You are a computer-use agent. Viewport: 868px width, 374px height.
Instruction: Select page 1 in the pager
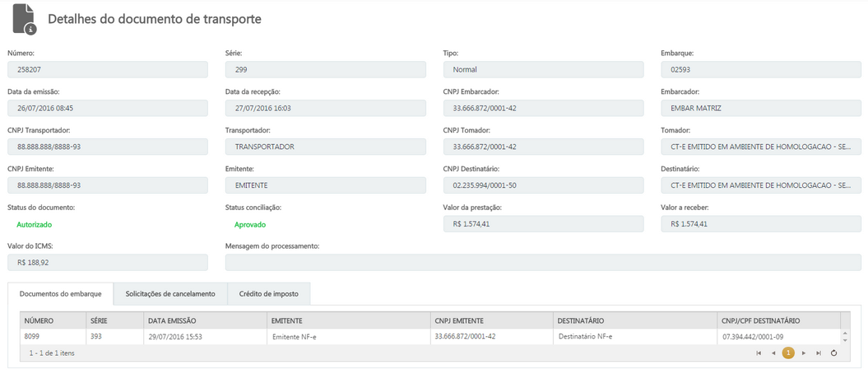coord(788,353)
